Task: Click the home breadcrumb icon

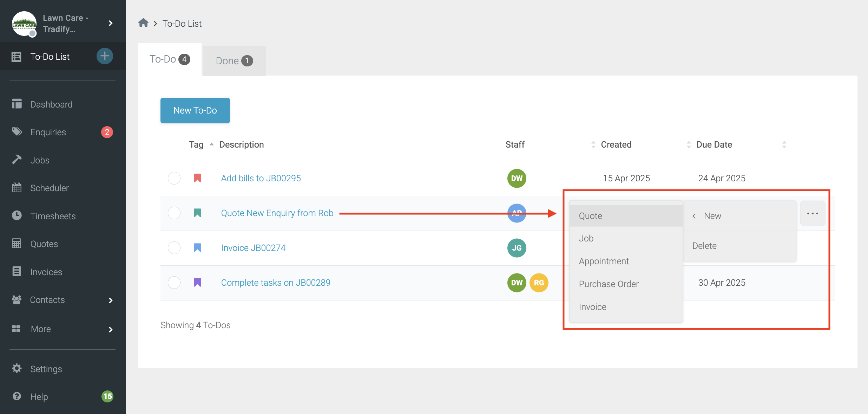Action: click(x=143, y=23)
